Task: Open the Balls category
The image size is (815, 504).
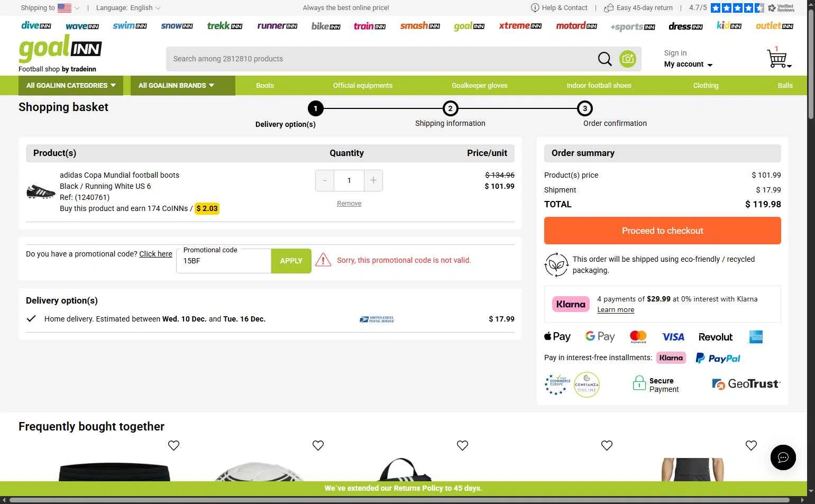Action: point(785,86)
